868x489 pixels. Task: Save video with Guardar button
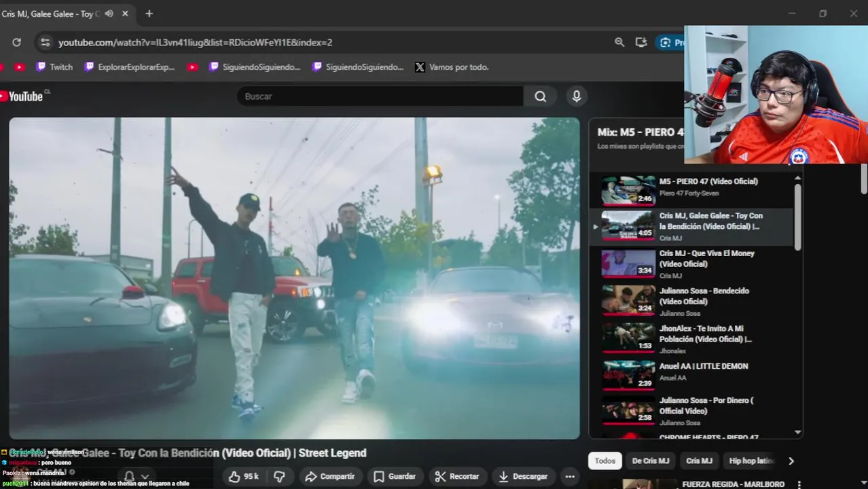(x=395, y=477)
